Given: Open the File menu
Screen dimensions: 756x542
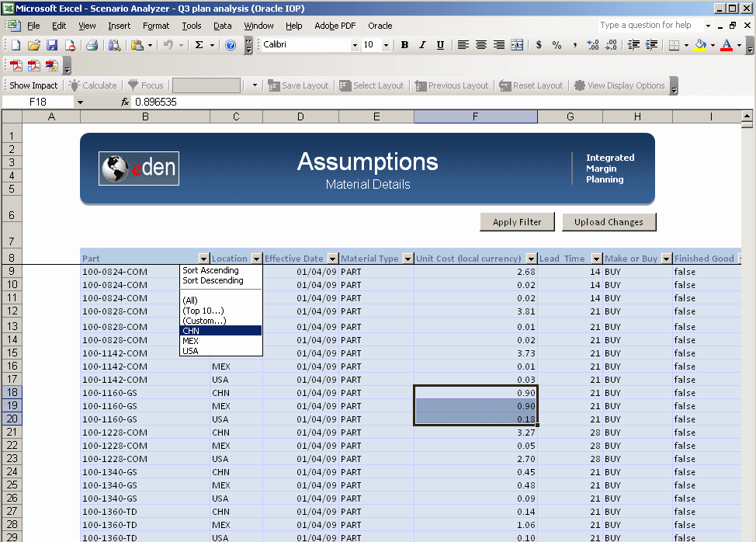Looking at the screenshot, I should pos(33,26).
